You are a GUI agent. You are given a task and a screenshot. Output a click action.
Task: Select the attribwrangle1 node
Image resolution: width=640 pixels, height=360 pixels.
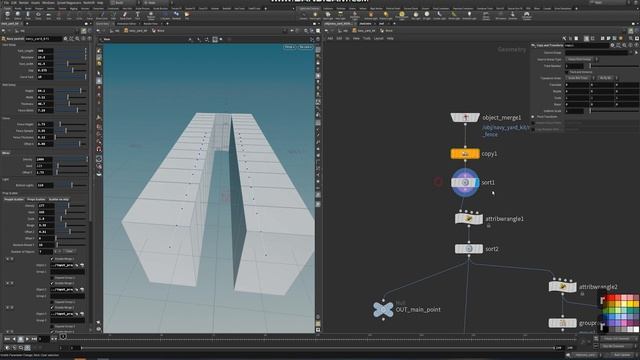[469, 219]
